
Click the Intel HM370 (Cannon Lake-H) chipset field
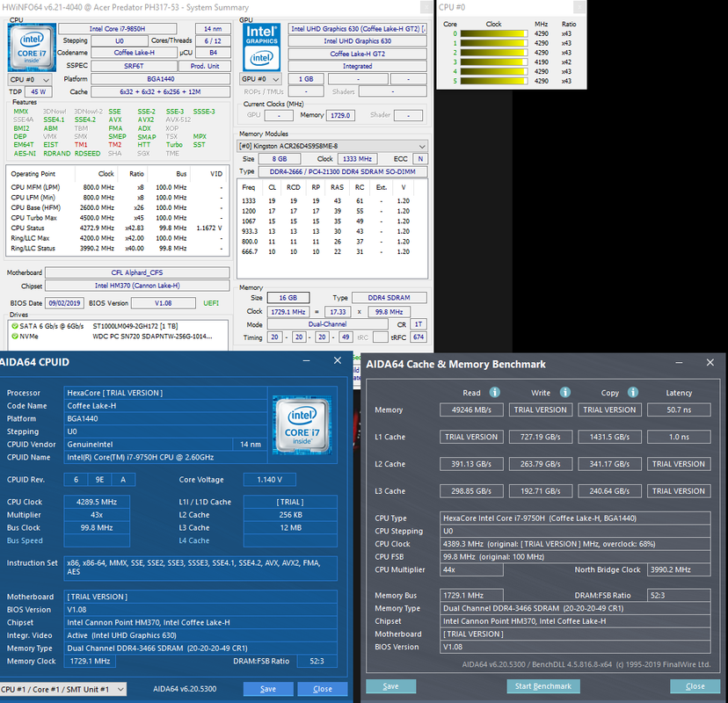(x=137, y=286)
